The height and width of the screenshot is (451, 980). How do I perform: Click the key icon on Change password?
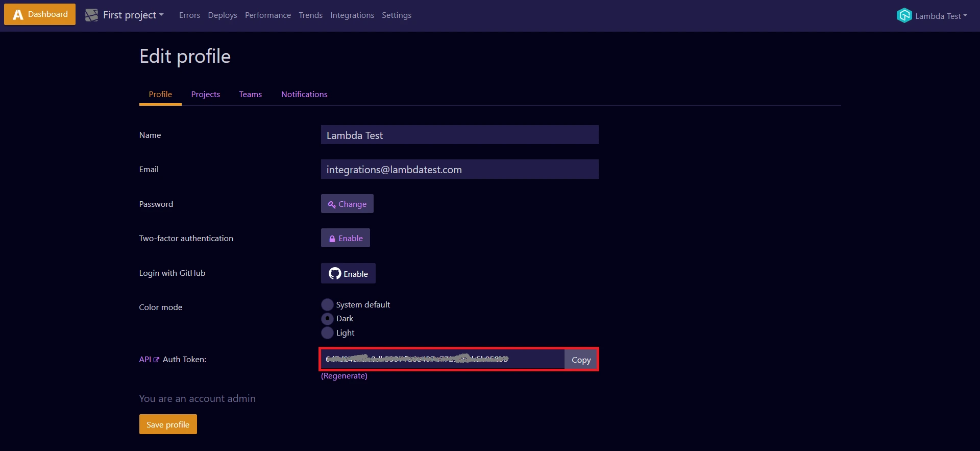click(x=331, y=204)
